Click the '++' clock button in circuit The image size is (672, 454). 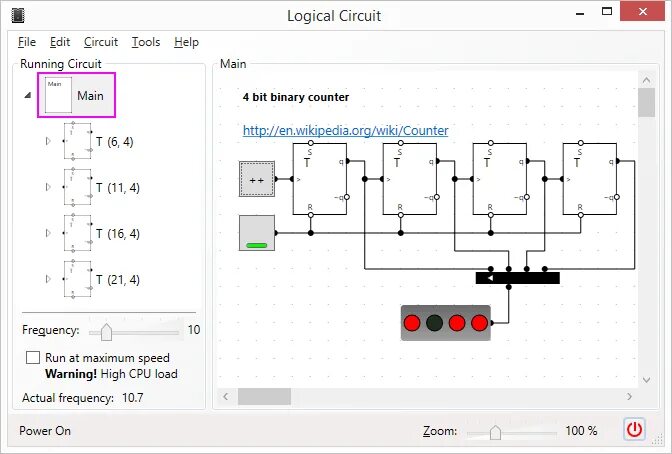point(257,179)
